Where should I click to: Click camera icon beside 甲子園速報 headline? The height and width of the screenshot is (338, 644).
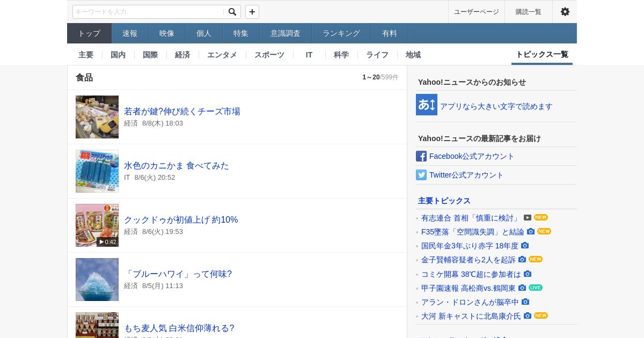pyautogui.click(x=522, y=288)
